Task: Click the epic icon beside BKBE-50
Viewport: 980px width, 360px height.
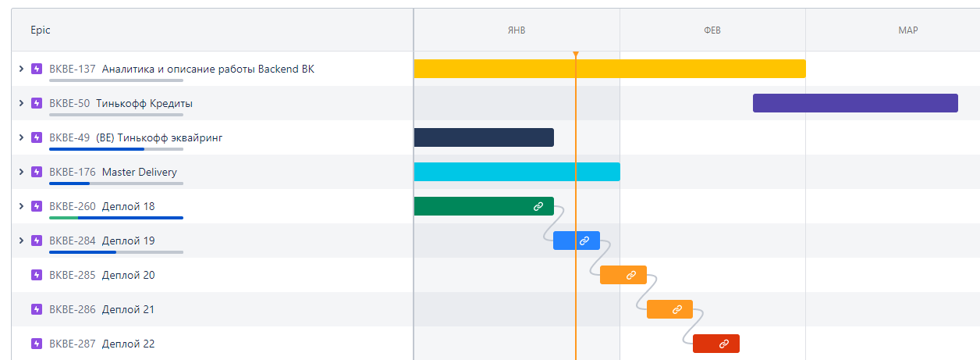Action: pyautogui.click(x=37, y=103)
